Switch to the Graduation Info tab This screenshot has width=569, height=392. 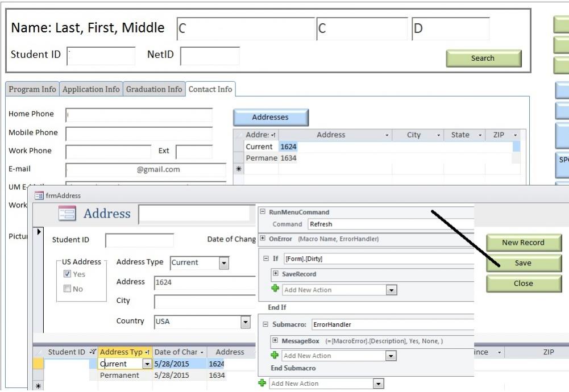coord(154,89)
